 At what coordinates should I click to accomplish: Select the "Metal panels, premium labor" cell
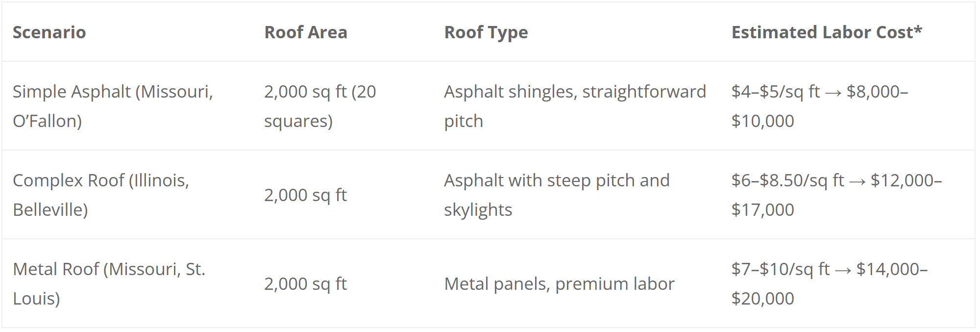pos(559,284)
